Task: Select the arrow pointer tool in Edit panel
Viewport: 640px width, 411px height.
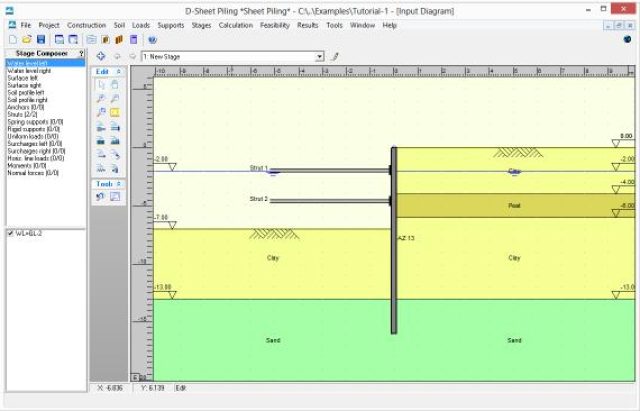Action: (x=101, y=86)
